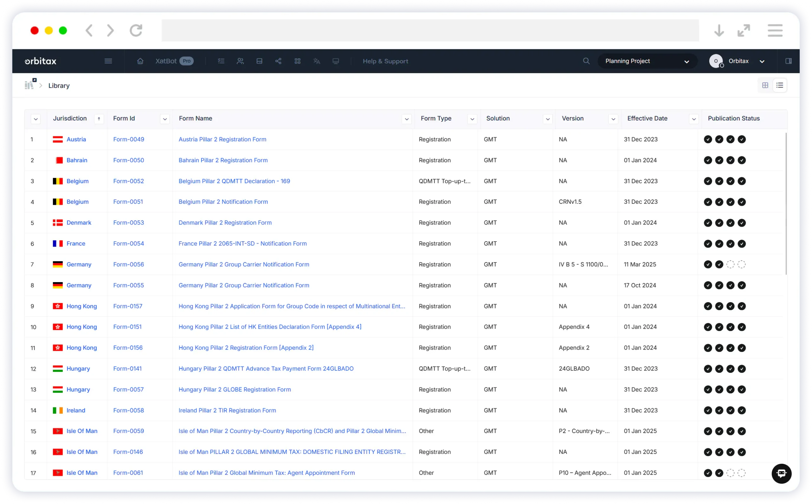Click browser back arrow
The image size is (812, 504).
89,31
